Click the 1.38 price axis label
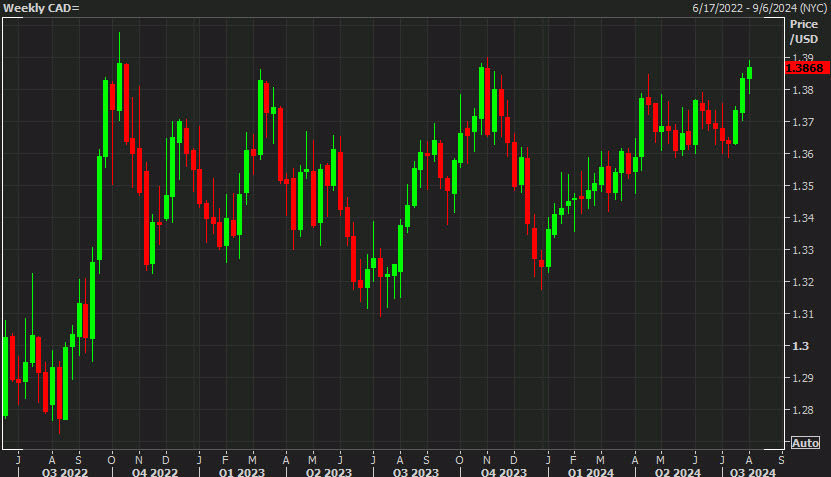This screenshot has width=831, height=477. [802, 90]
